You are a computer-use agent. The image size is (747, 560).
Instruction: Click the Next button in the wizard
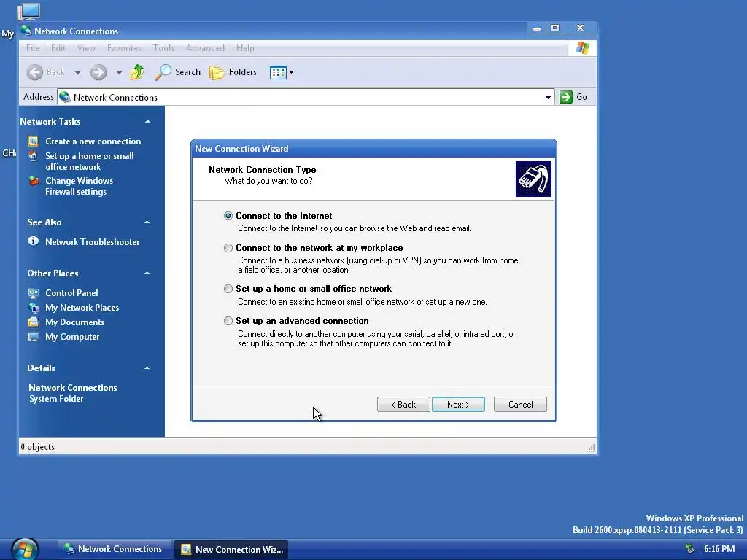coord(458,404)
